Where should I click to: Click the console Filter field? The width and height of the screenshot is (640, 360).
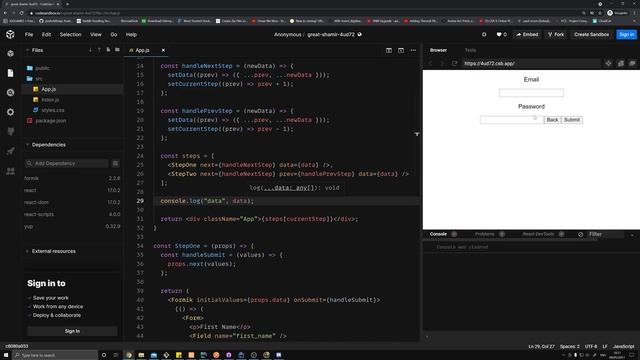[x=606, y=234]
